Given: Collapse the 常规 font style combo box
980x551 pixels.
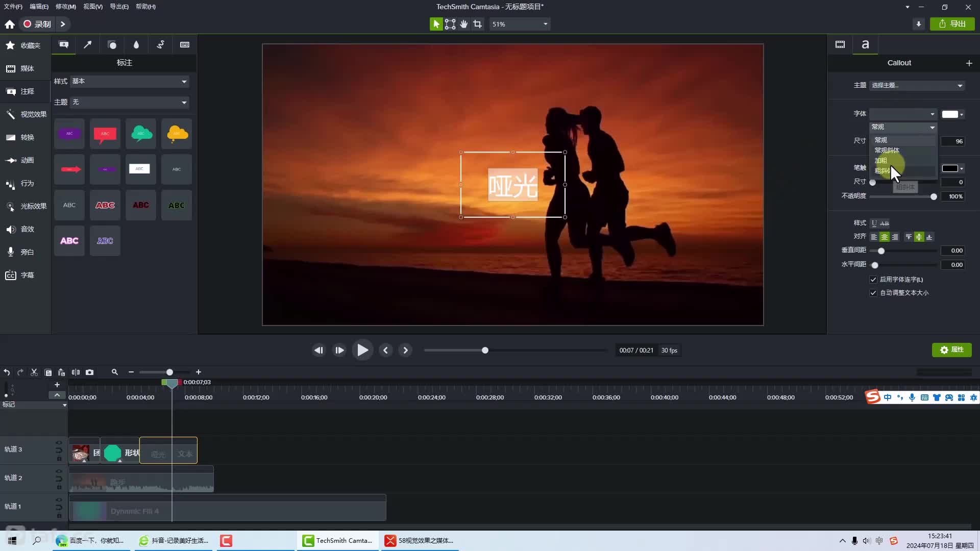Looking at the screenshot, I should point(903,127).
